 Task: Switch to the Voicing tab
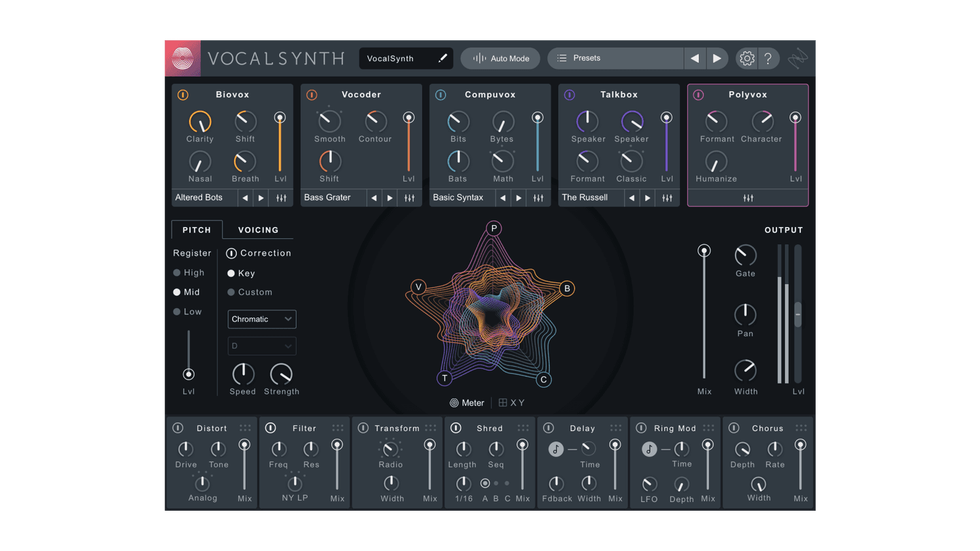tap(257, 230)
